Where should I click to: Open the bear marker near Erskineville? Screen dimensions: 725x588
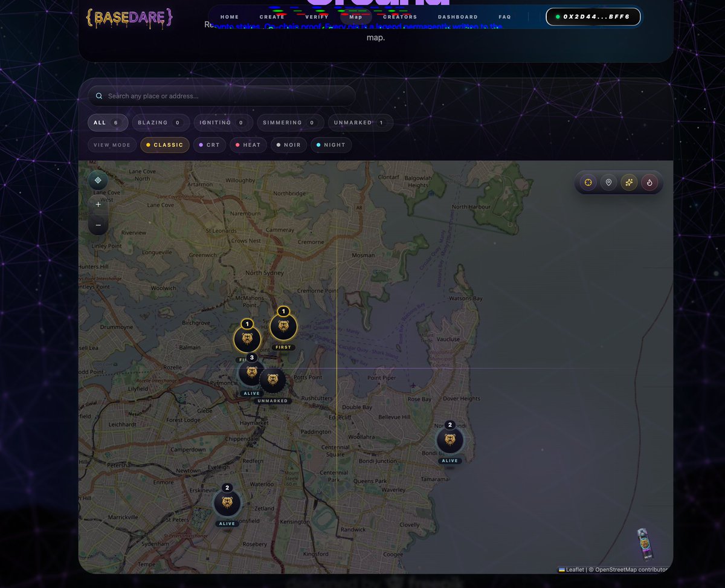coord(227,503)
